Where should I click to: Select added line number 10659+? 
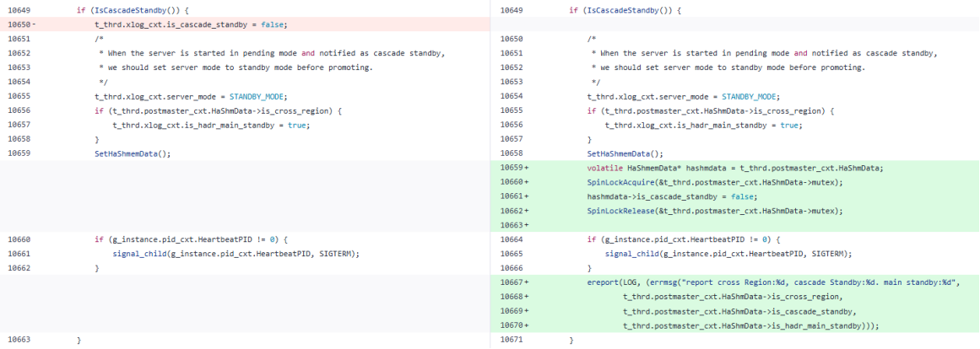[515, 169]
